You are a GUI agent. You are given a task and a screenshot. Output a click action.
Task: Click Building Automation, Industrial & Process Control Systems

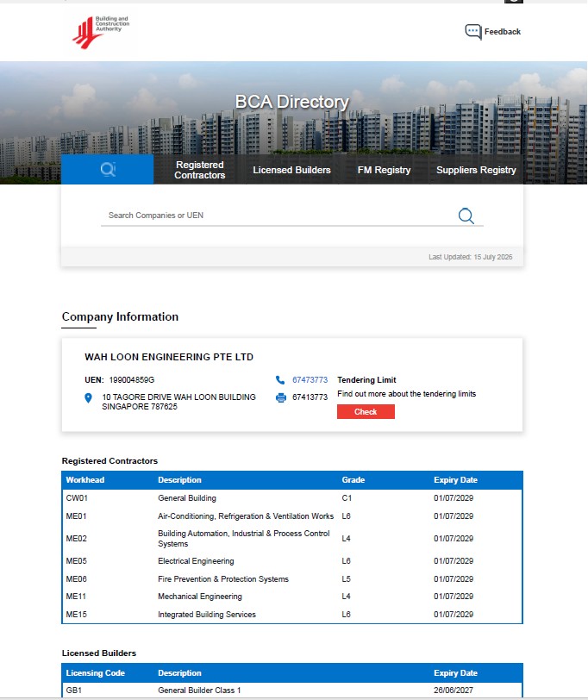pyautogui.click(x=244, y=539)
